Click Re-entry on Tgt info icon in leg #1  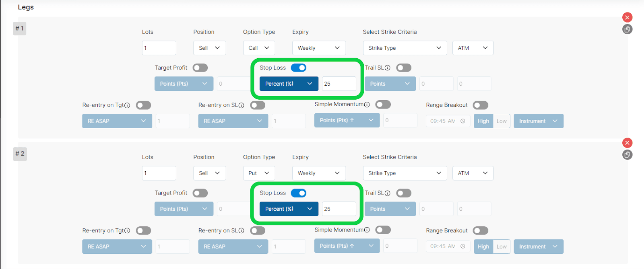(x=127, y=105)
